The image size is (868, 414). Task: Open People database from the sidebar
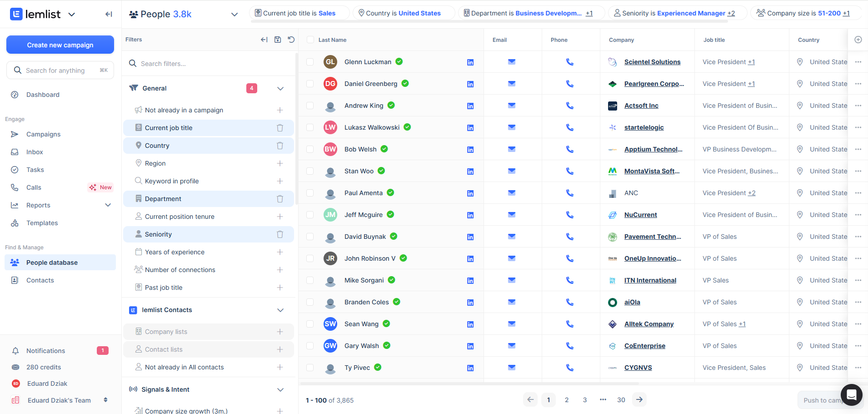pos(51,262)
